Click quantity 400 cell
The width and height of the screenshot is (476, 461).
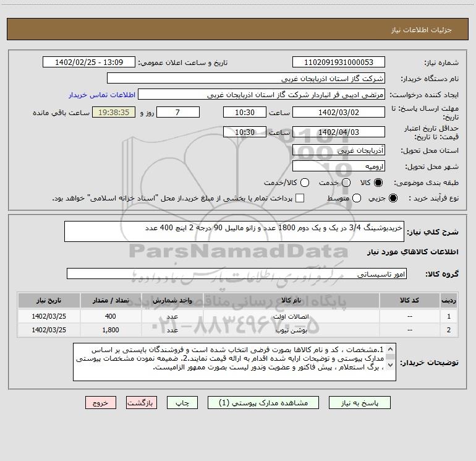tap(111, 316)
